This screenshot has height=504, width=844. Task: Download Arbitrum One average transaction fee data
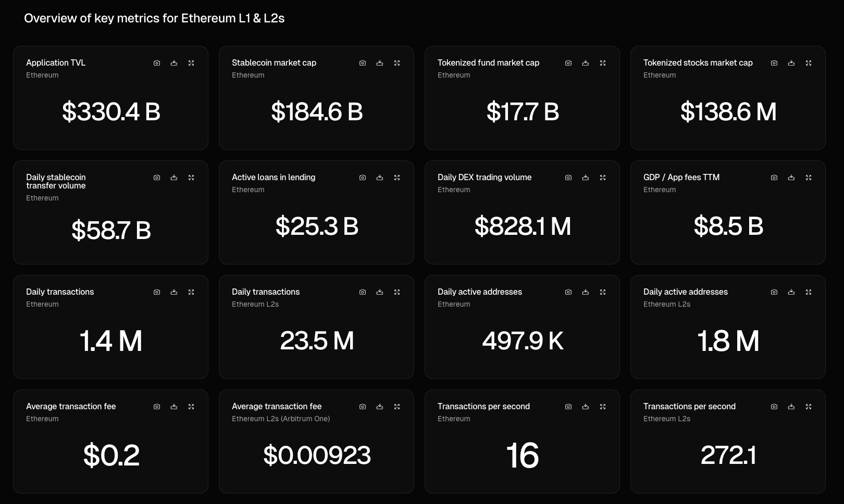click(x=380, y=407)
